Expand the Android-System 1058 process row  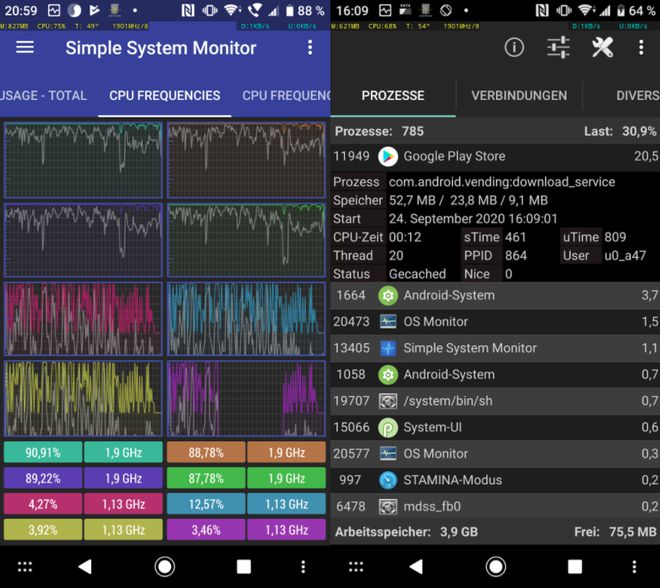(x=495, y=375)
